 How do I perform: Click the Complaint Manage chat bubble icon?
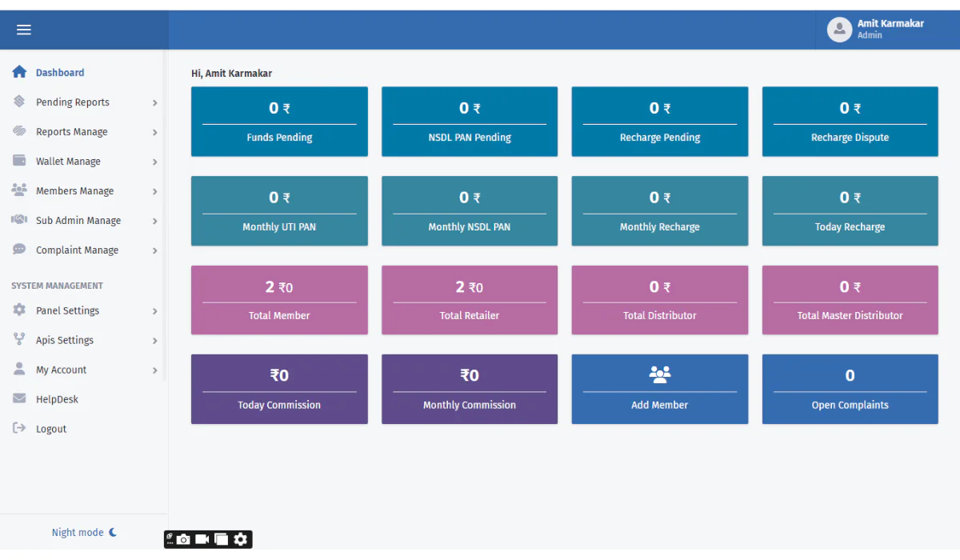click(x=19, y=250)
